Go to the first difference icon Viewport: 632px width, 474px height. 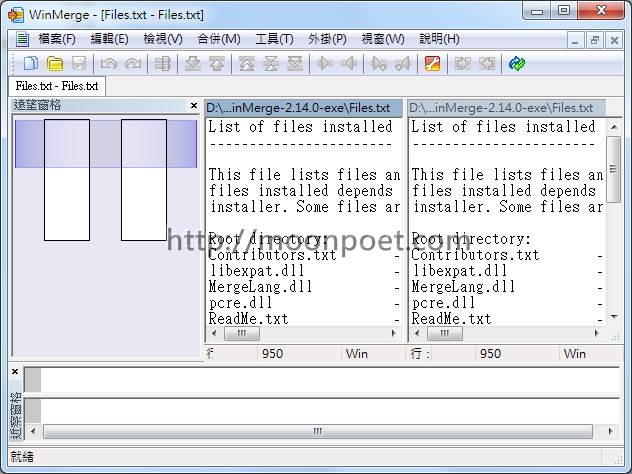click(247, 64)
